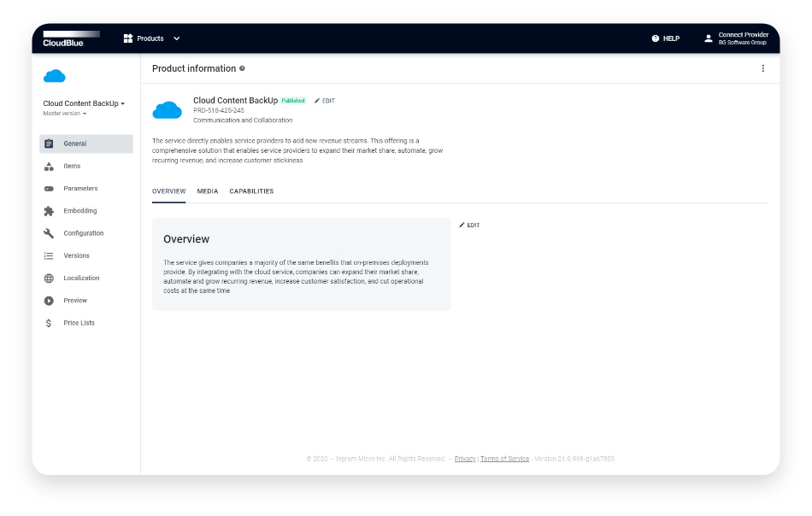Click the large product cloud logo
812x516 pixels.
point(167,110)
